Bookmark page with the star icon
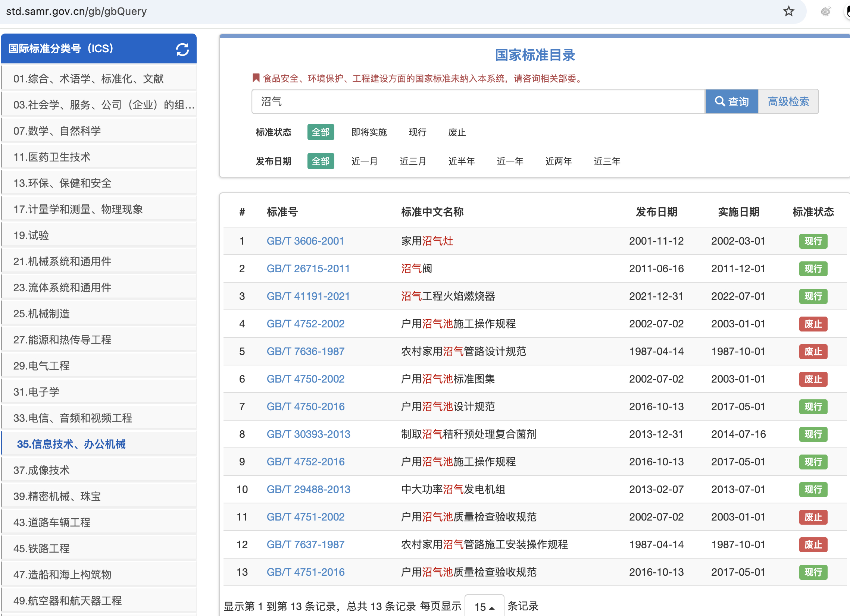 coord(788,11)
